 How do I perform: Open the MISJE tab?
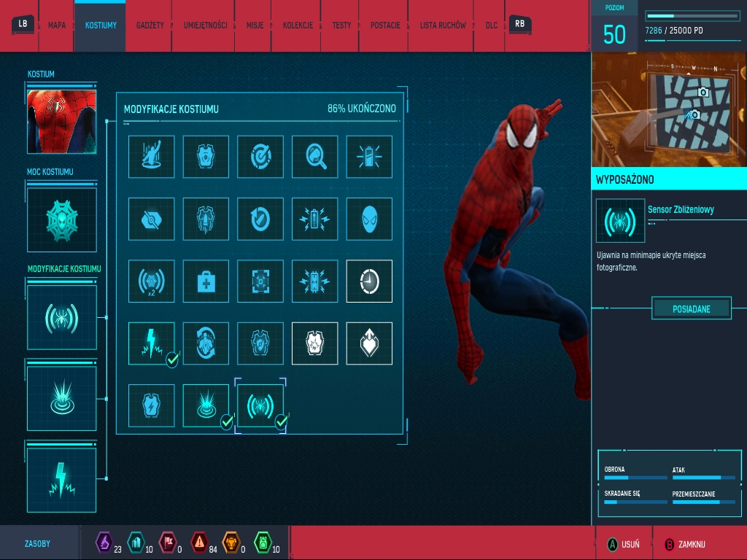tap(255, 26)
